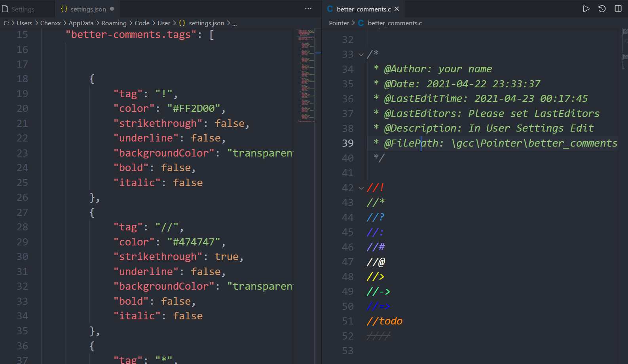Click the "tag": "//" entry
This screenshot has height=364, width=628.
point(148,227)
